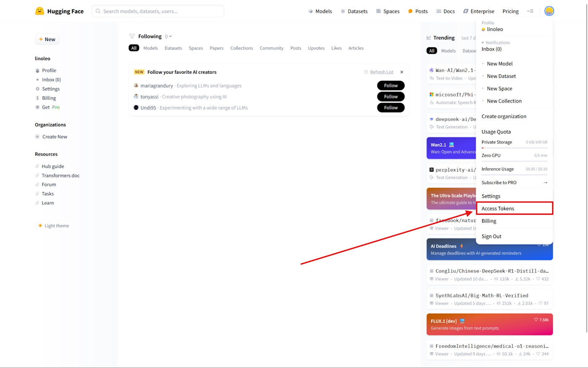The width and height of the screenshot is (588, 368).
Task: Click the Private Storage usage bar
Action: 514,148
